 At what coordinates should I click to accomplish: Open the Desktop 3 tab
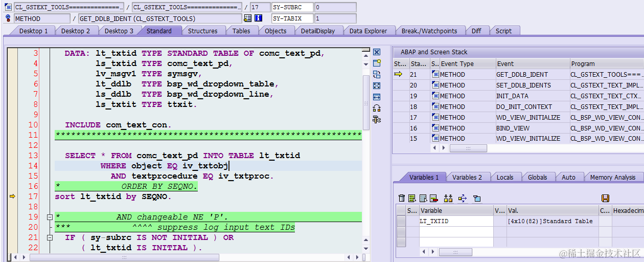pyautogui.click(x=119, y=31)
